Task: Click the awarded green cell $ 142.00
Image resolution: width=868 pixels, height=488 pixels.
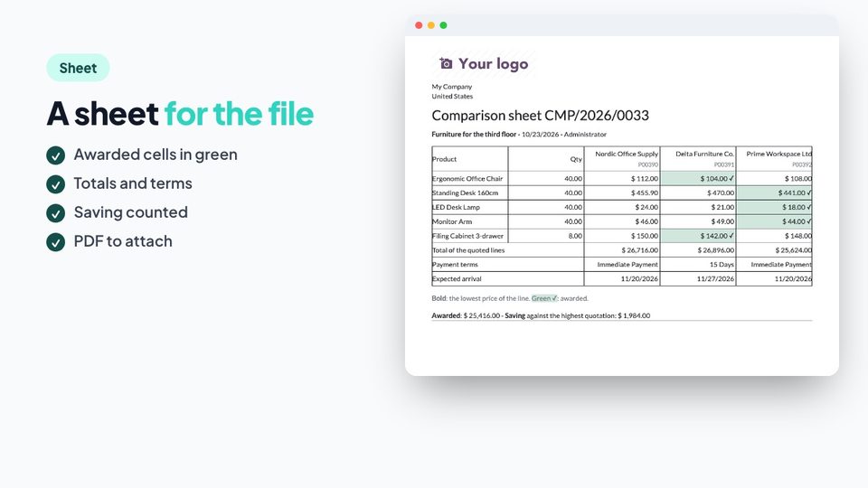Action: pyautogui.click(x=698, y=236)
